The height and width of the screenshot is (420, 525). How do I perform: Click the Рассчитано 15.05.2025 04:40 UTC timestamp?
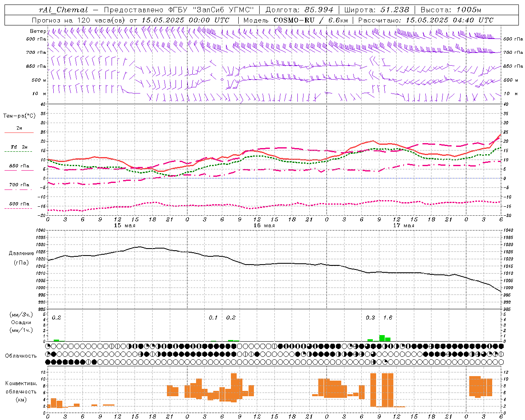click(426, 20)
